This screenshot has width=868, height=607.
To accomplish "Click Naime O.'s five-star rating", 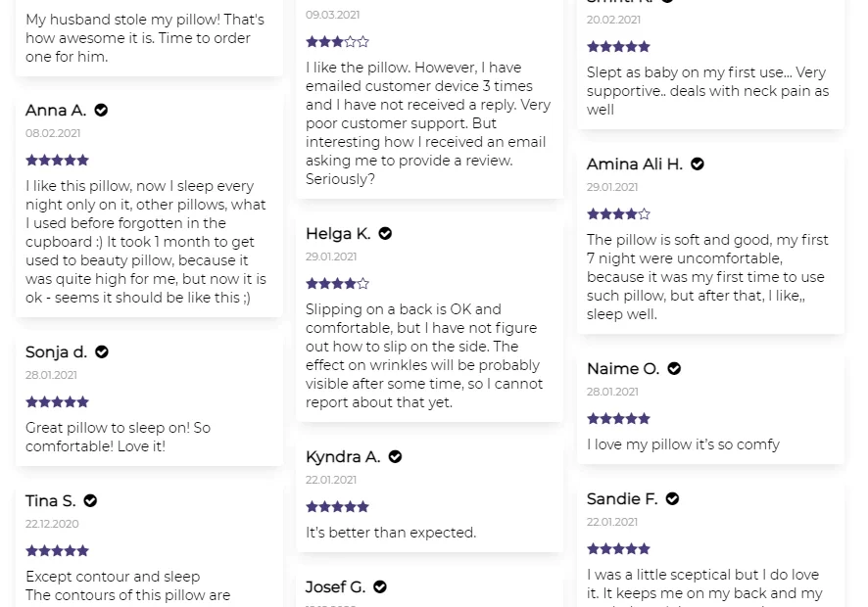I will coord(618,419).
